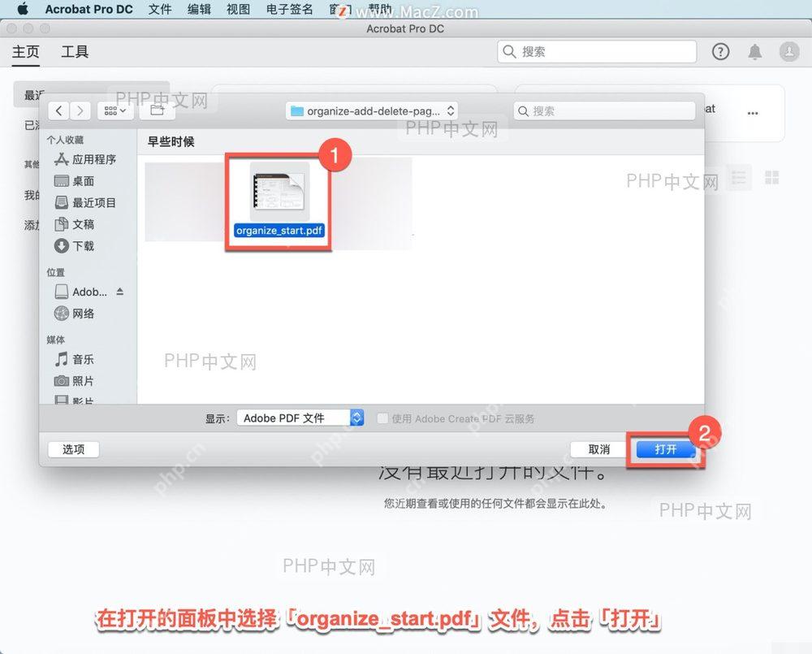The width and height of the screenshot is (812, 654).
Task: Click the 取消 button
Action: coord(599,449)
